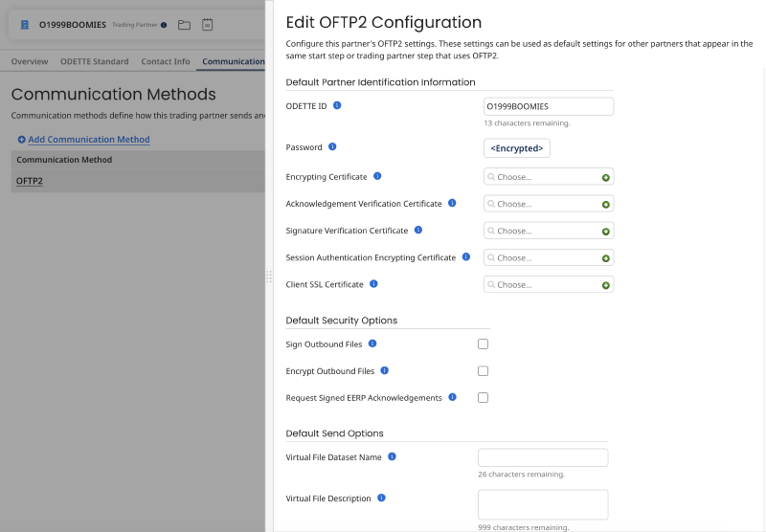Open the Session Authentication Encrypting Certificate chooser
The image size is (766, 532).
[549, 257]
